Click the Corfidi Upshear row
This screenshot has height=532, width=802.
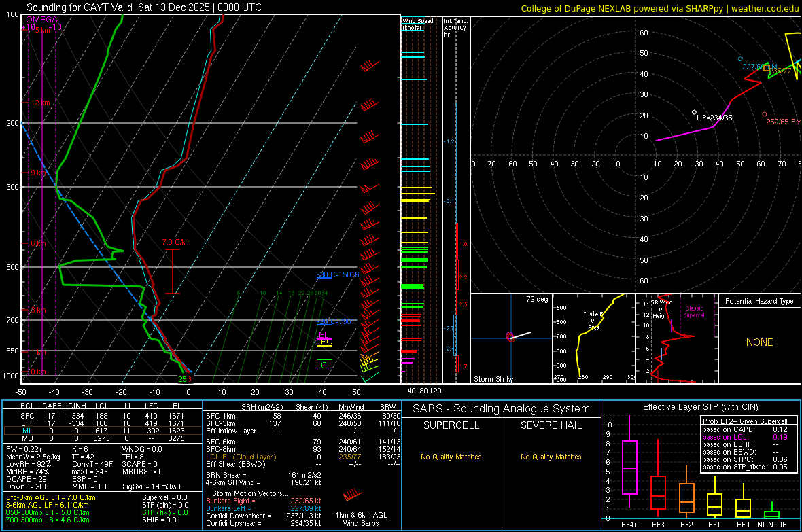264,523
